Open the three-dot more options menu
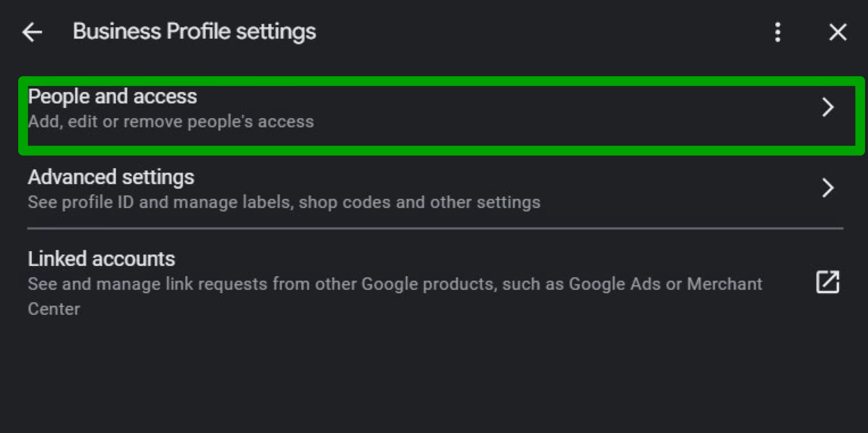The height and width of the screenshot is (433, 868). tap(778, 32)
